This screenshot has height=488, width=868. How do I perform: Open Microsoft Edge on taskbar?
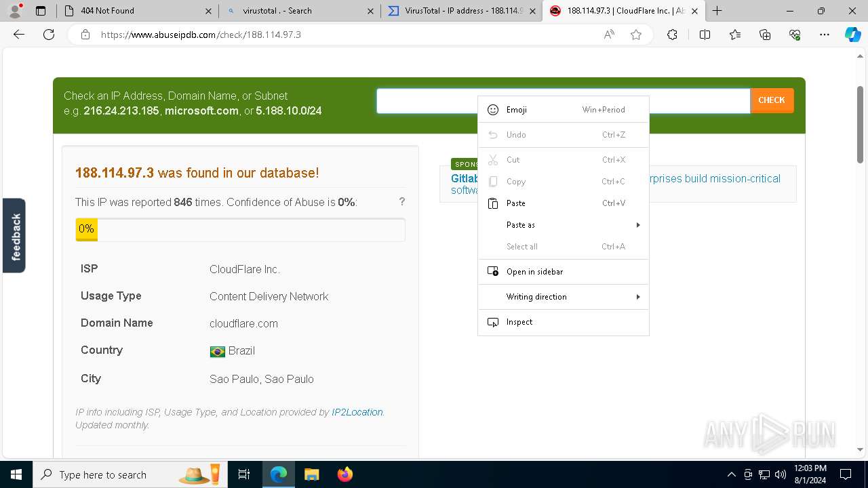coord(279,474)
